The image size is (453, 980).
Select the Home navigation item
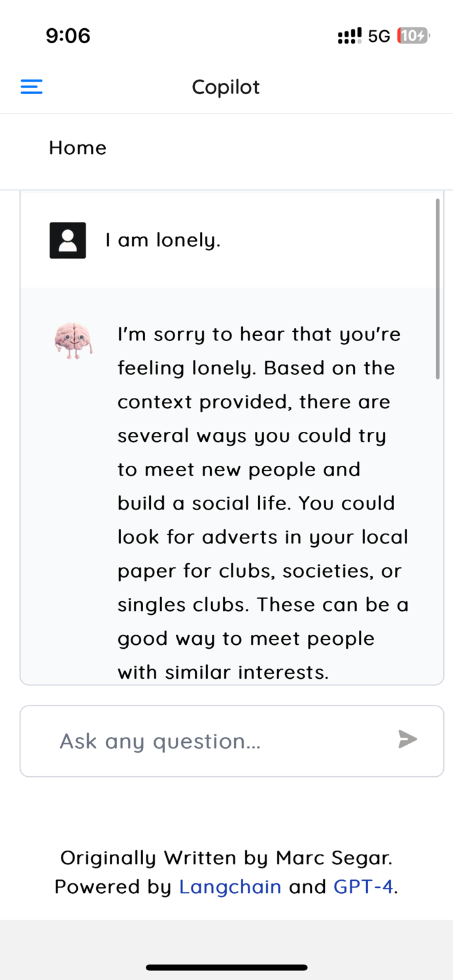[77, 148]
